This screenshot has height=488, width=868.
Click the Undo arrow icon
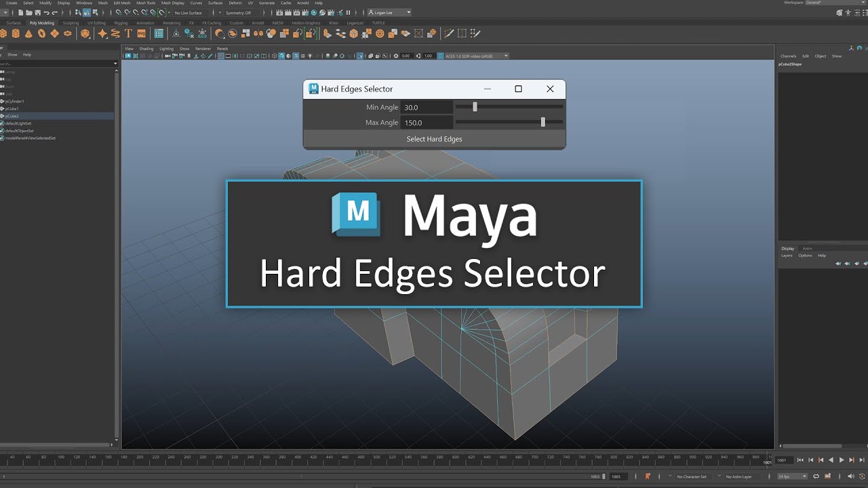[x=46, y=12]
